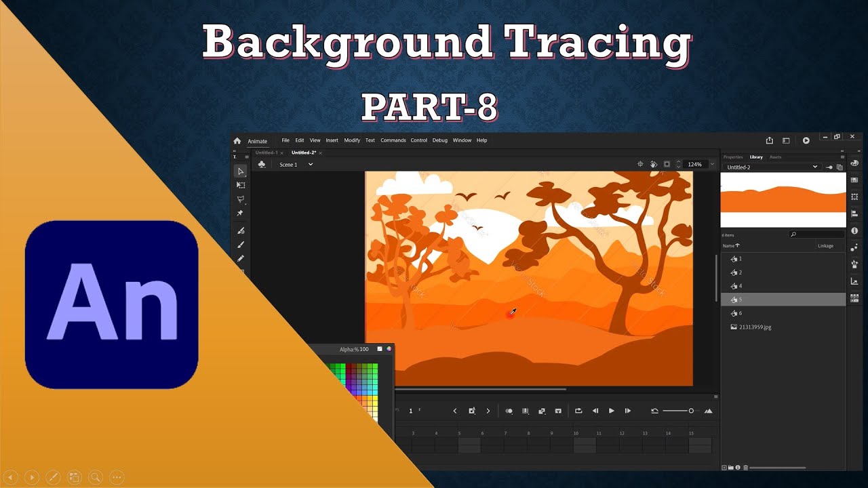Screen dimensions: 868x488
Task: Sort library by Name column
Action: 731,246
